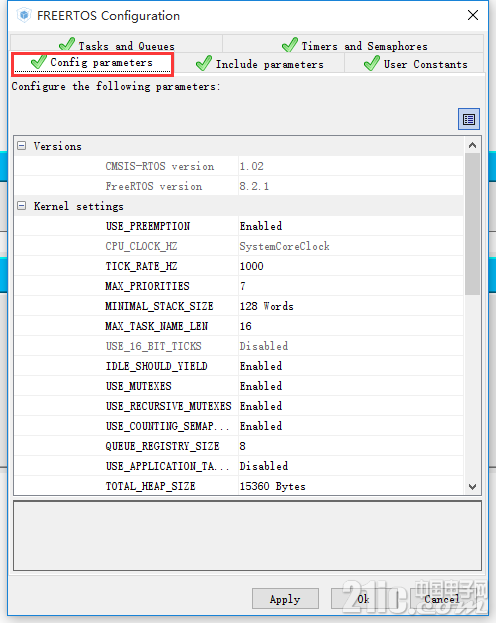Click the vertical scrollbar thumb
The image size is (496, 623).
click(x=472, y=224)
